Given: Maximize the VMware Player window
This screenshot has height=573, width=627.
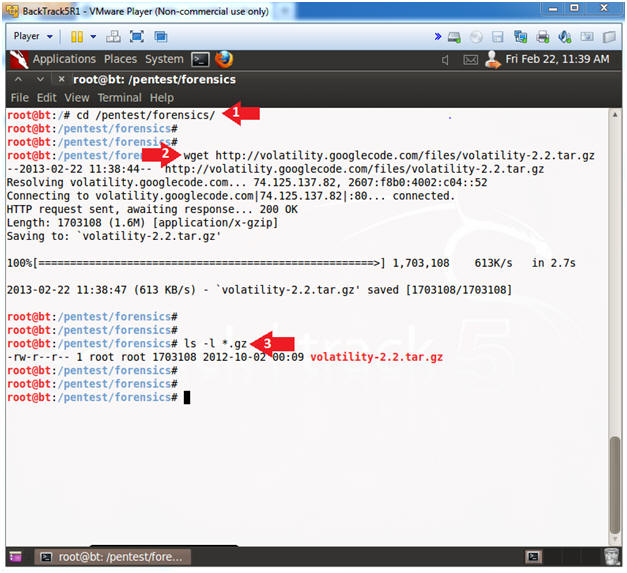Looking at the screenshot, I should point(574,8).
